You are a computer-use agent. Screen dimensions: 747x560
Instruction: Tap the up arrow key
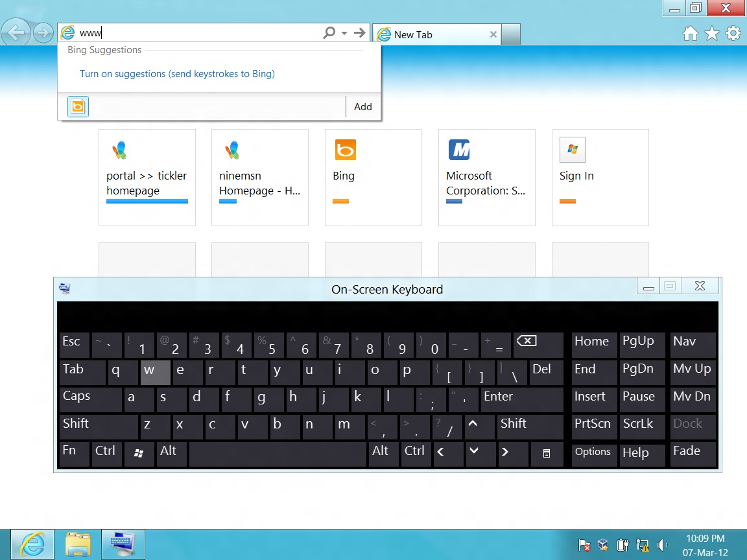coord(480,427)
